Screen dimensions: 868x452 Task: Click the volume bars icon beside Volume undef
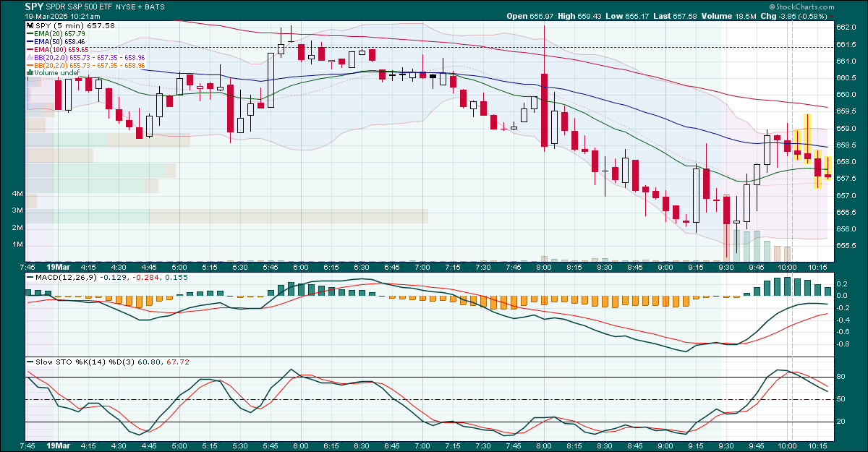point(30,72)
